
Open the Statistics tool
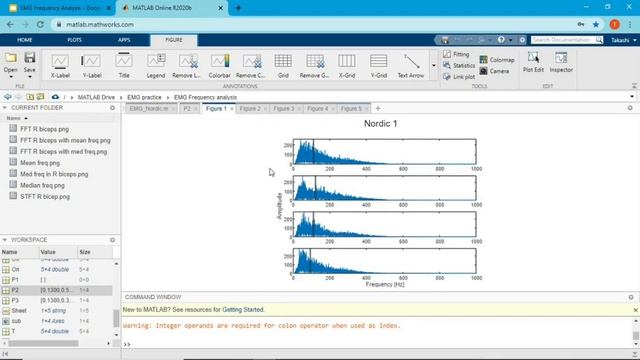click(459, 65)
